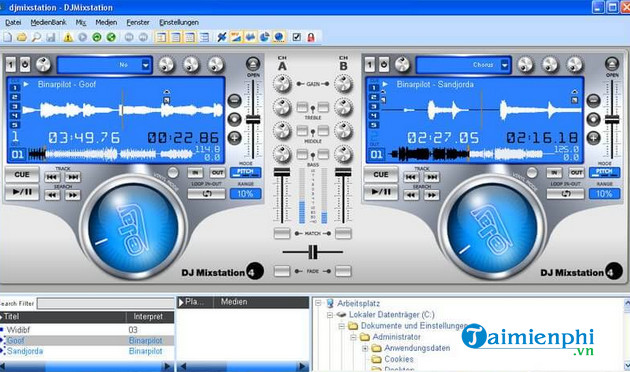This screenshot has height=372, width=630.
Task: Set loop IN point on deck A
Action: point(195,173)
